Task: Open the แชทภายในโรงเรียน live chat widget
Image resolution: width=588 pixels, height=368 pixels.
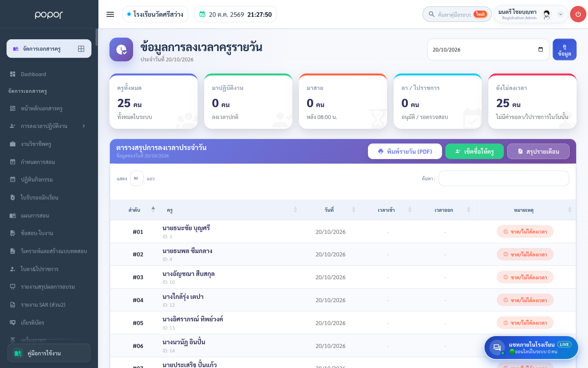Action: (531, 348)
